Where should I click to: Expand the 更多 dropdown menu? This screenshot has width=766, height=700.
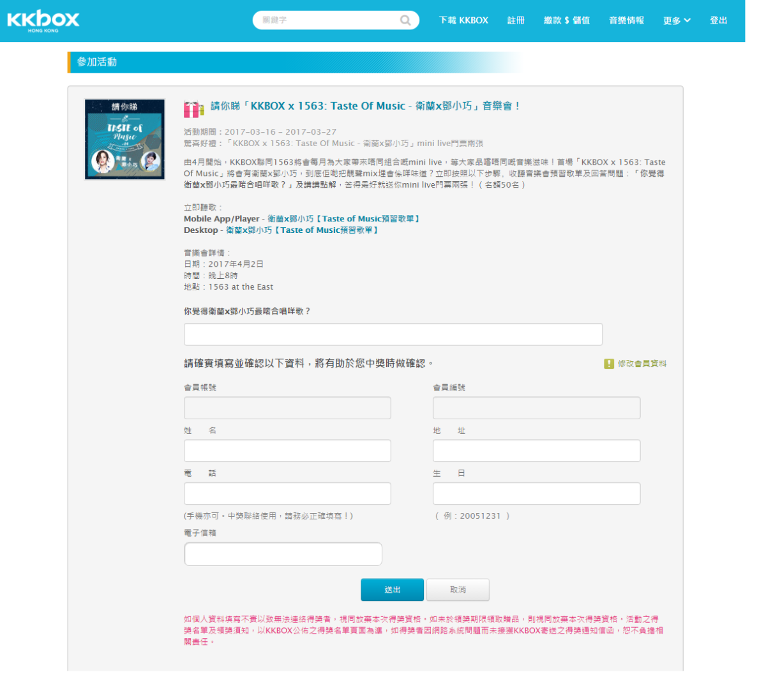[677, 20]
